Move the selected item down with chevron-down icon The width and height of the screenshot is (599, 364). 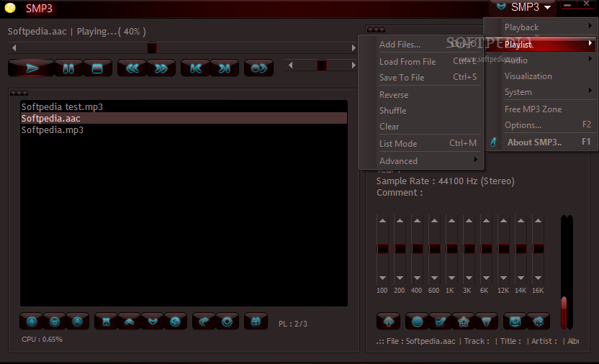pos(153,322)
